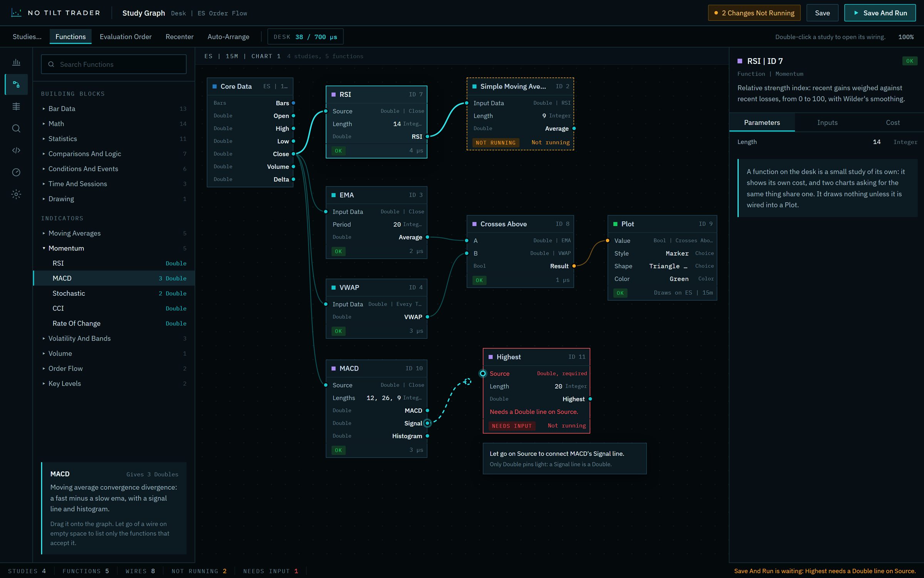Edit the Length value 14 in Parameters panel

pyautogui.click(x=876, y=142)
